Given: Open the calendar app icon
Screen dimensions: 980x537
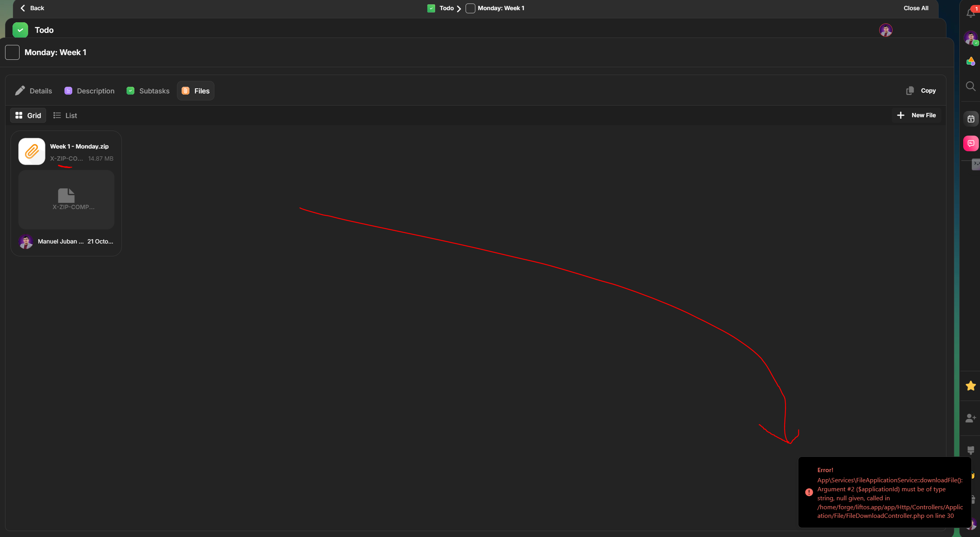Looking at the screenshot, I should [x=971, y=119].
